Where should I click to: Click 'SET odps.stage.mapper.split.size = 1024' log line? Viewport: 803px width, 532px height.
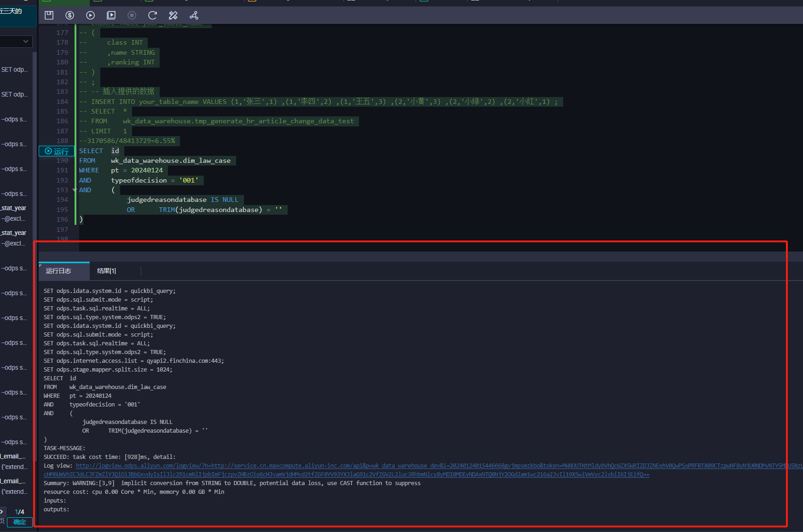pos(108,370)
